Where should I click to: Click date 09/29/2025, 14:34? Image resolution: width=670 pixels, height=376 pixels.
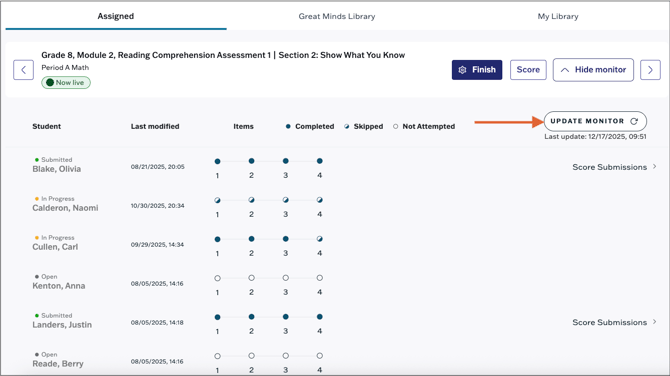[157, 245]
